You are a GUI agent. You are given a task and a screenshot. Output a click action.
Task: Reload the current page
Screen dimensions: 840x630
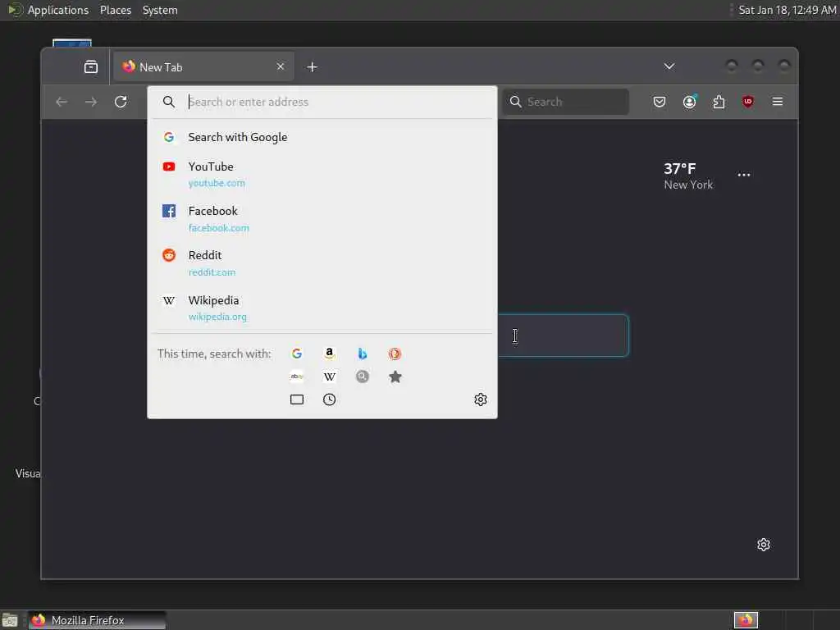[121, 102]
